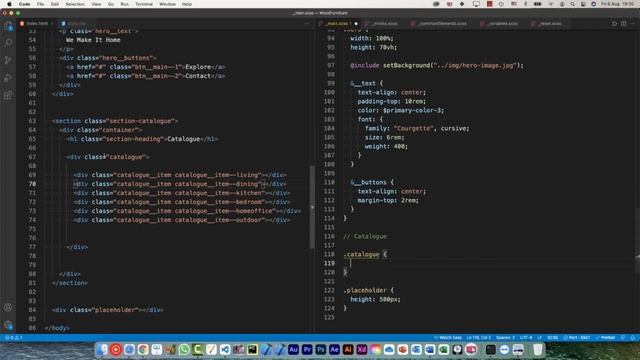The image size is (640, 360).
Task: Open the Run and Debug view
Action: coord(8,78)
